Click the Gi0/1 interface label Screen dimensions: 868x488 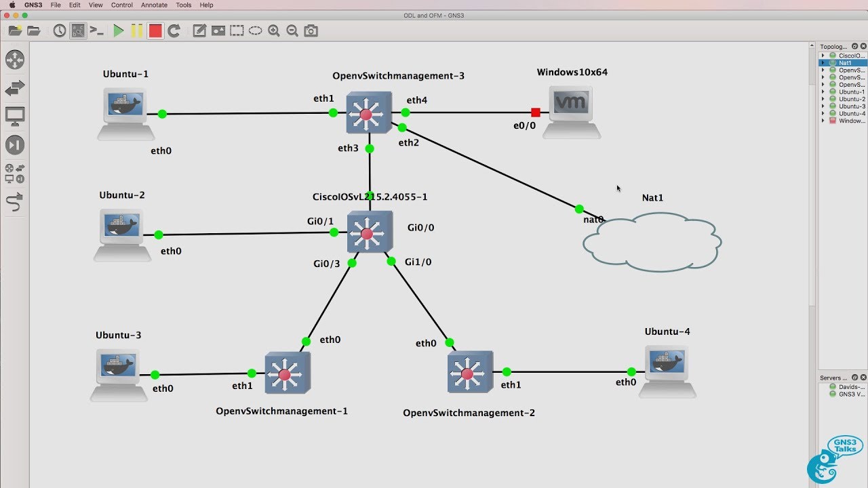point(321,221)
